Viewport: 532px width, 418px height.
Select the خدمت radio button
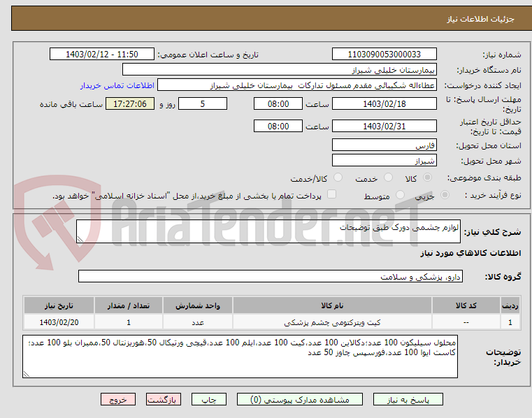(388, 178)
